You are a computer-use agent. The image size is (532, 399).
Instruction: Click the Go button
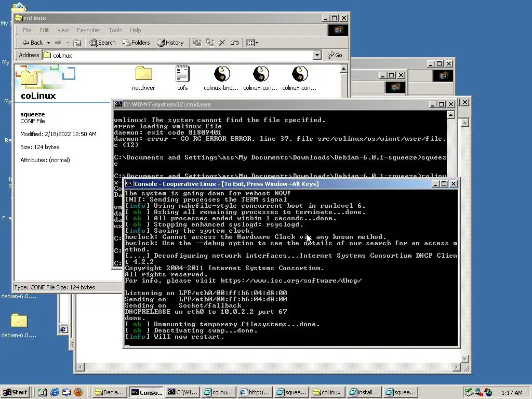pyautogui.click(x=335, y=55)
